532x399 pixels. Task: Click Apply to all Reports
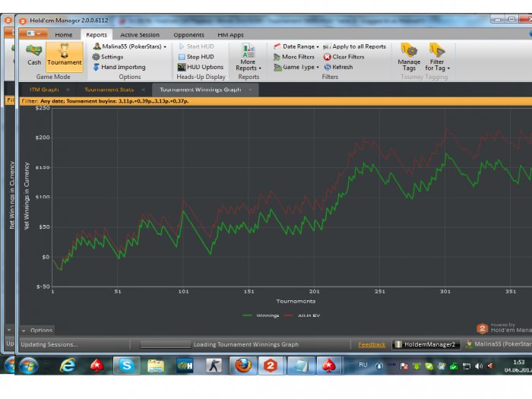pos(355,46)
